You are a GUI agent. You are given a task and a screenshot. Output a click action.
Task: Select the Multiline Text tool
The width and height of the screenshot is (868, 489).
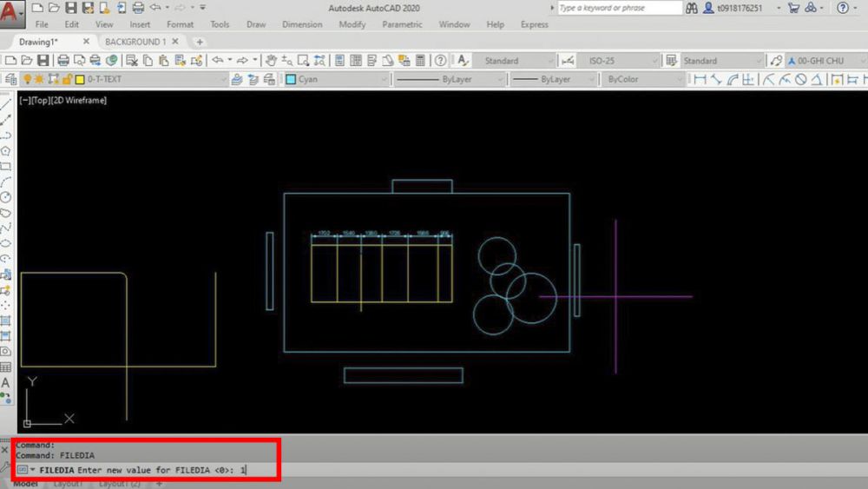5,383
